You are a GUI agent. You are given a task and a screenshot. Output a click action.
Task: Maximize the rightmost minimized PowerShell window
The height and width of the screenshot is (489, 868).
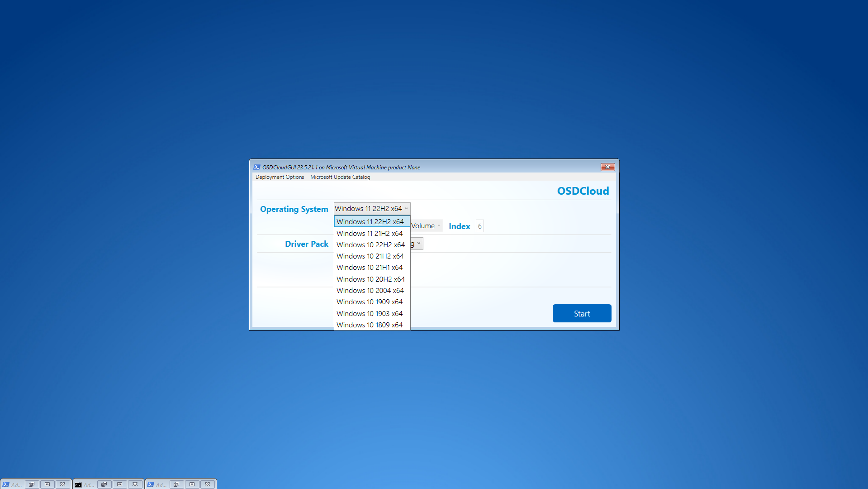(192, 484)
